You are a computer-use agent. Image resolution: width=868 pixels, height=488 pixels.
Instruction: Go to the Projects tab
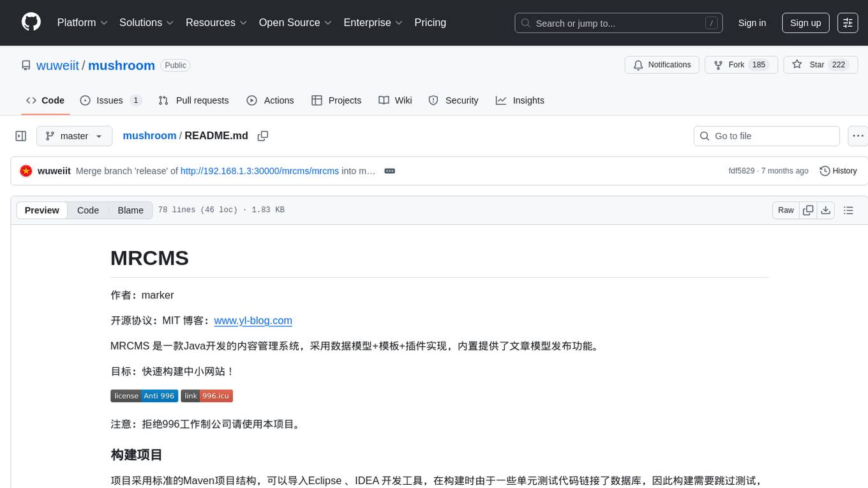click(x=336, y=100)
